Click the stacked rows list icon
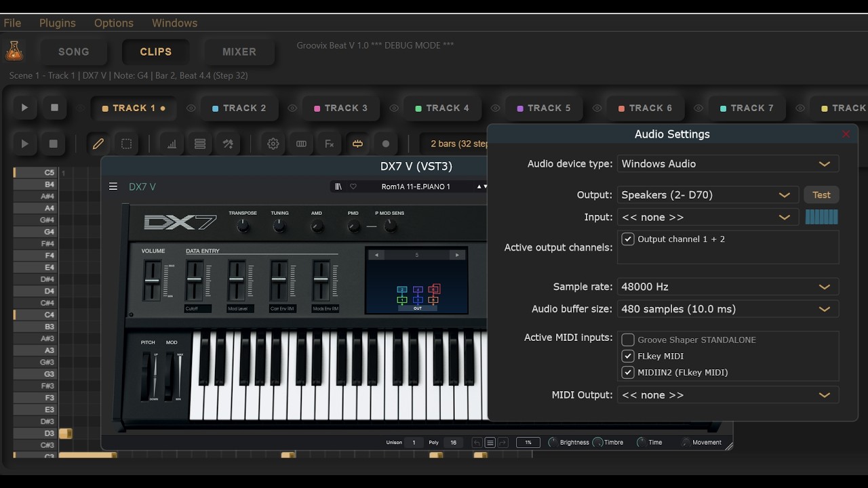 [x=200, y=144]
